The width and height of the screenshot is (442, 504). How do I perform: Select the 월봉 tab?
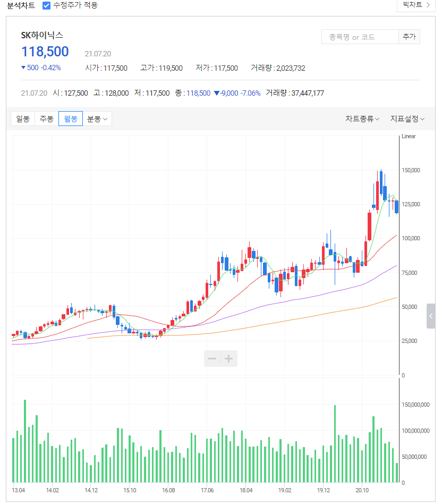coord(71,119)
